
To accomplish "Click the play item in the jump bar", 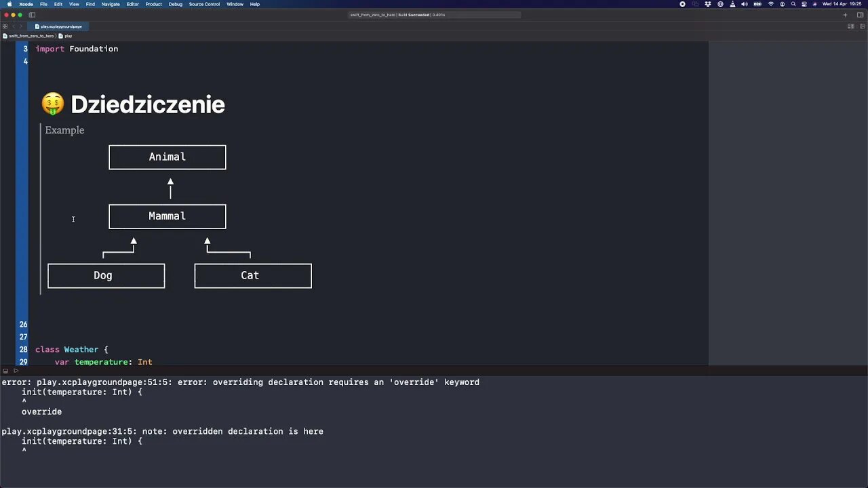I will coord(66,36).
